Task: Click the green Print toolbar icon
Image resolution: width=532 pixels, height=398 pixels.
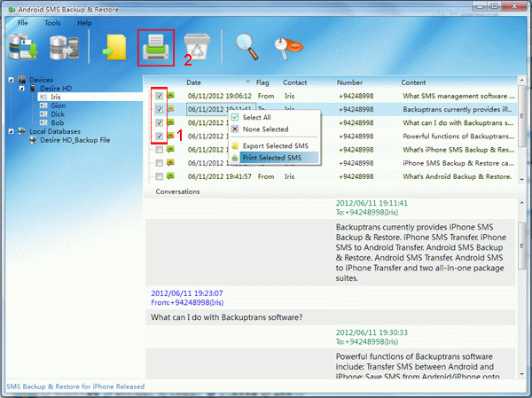Action: (x=155, y=45)
